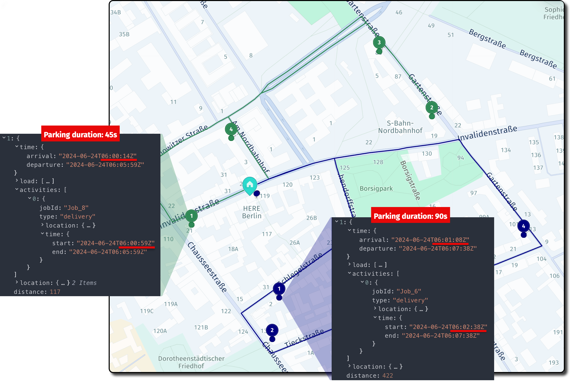This screenshot has width=570, height=392.
Task: Select blue stop 1 near Schlegelstraße
Action: point(279,288)
